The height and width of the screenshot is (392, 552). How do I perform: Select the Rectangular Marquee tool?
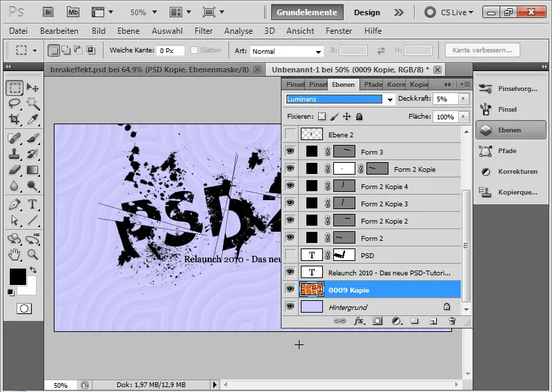point(14,88)
